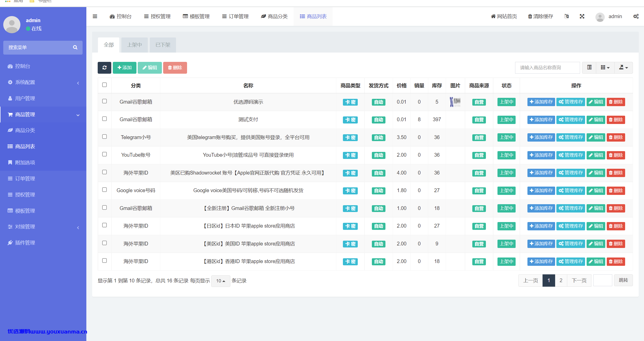Screen dimensions: 644x341
Task: Select the checkbox for 测试支付 row
Action: [x=104, y=119]
